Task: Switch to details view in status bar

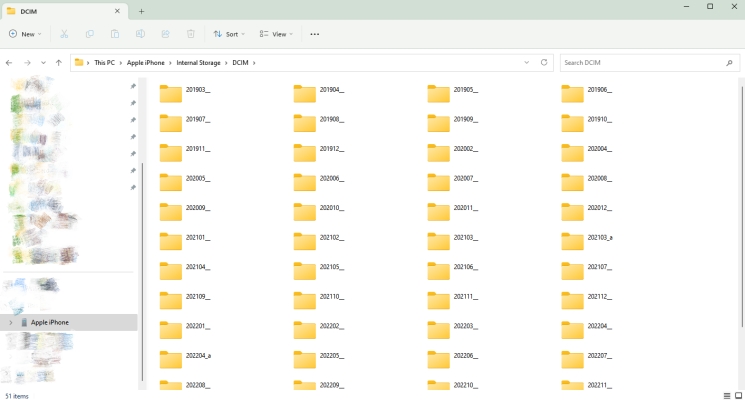Action: coord(726,395)
